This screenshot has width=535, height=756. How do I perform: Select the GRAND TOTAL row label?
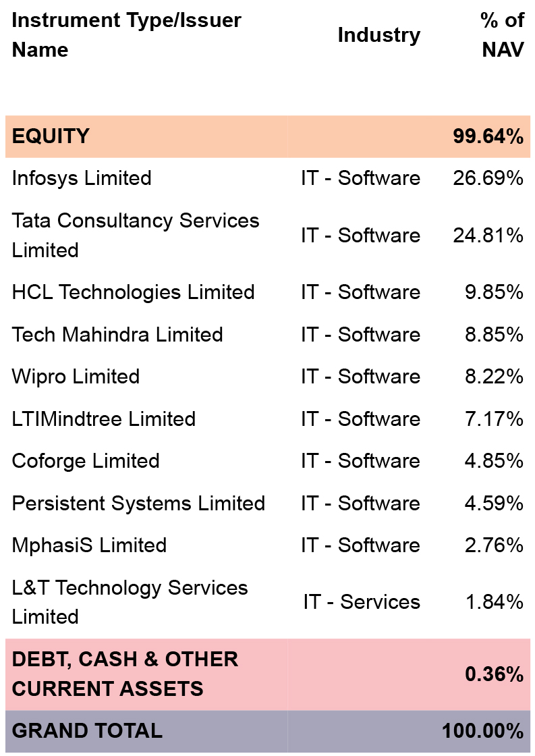coord(87,731)
